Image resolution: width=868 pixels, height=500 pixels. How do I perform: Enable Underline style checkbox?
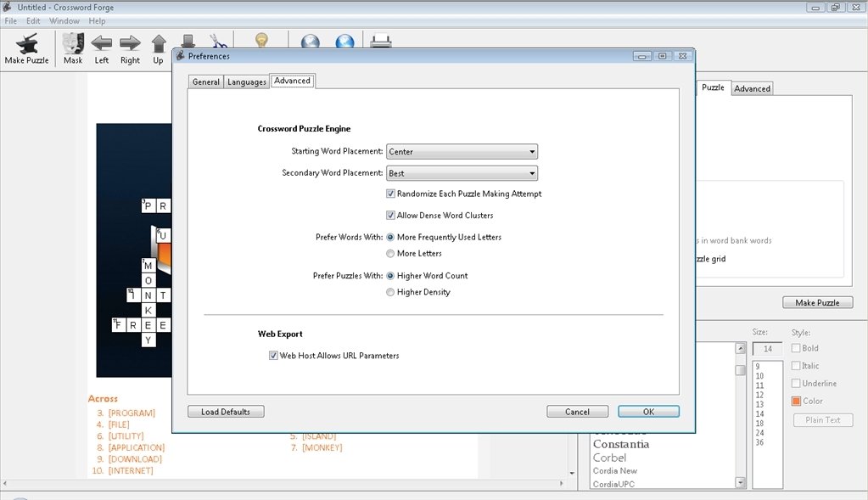point(796,383)
